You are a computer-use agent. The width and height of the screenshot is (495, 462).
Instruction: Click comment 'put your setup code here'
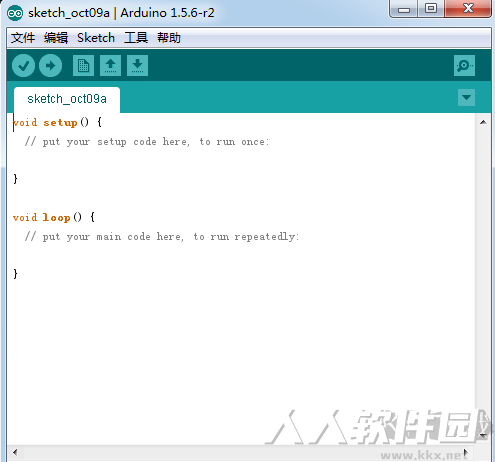(x=115, y=142)
